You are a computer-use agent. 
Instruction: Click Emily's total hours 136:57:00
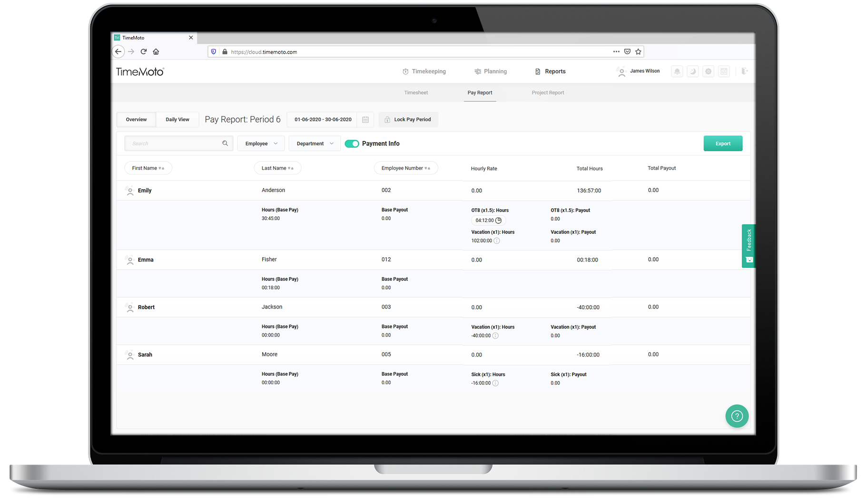(x=589, y=191)
